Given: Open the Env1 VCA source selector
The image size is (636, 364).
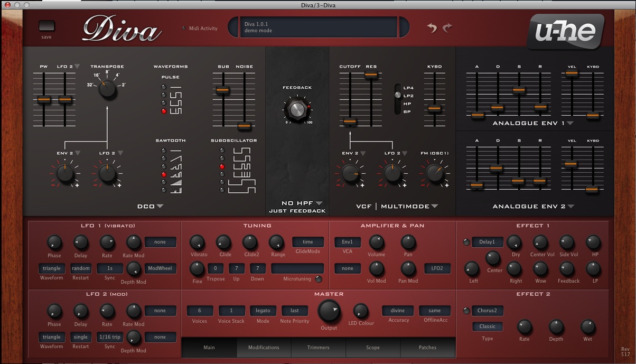Looking at the screenshot, I should pos(348,242).
